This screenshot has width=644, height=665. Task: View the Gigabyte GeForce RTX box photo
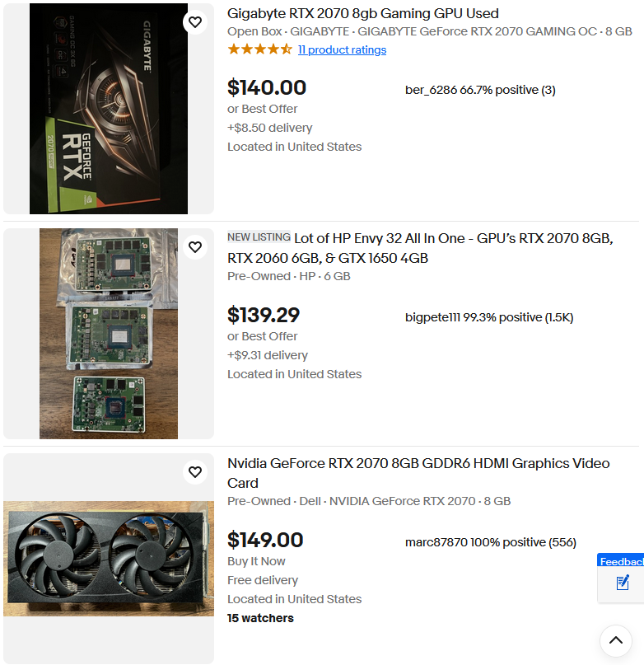(109, 109)
